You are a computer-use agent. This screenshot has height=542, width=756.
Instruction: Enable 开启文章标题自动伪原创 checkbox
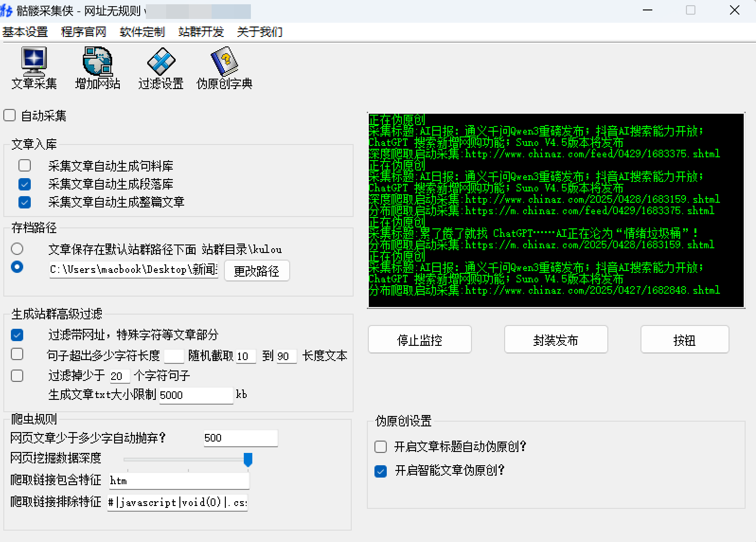pyautogui.click(x=381, y=447)
